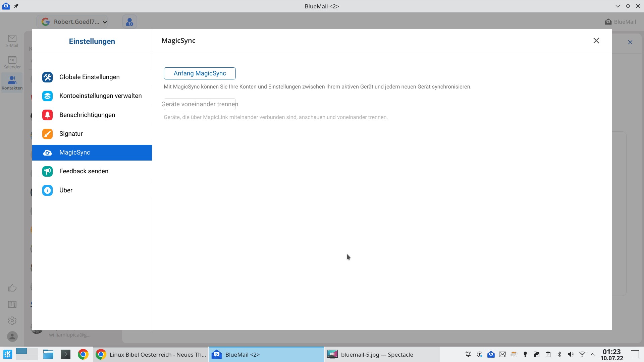This screenshot has width=644, height=362.
Task: Click the orange Signatur brush icon
Action: (x=47, y=134)
